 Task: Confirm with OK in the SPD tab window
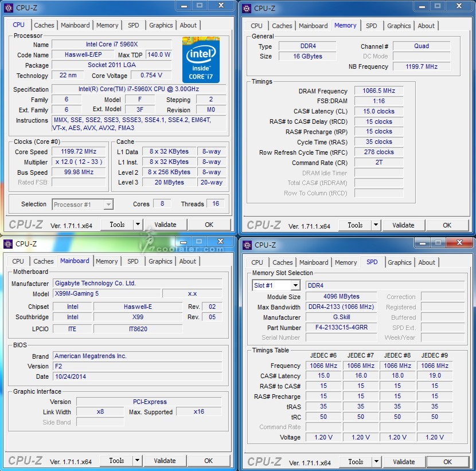(448, 462)
